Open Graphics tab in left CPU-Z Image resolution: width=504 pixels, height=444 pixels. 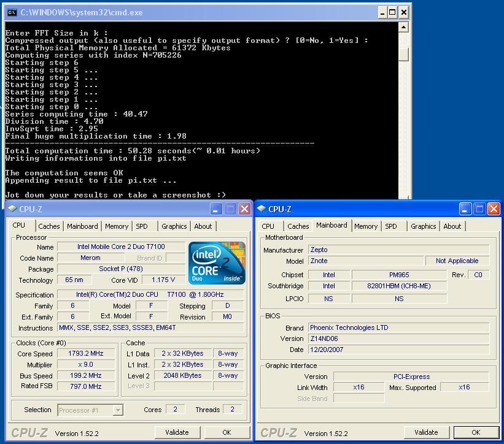click(174, 226)
